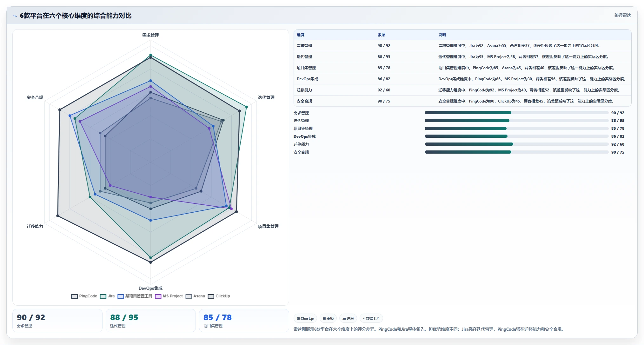Click the 86 / 82 value in table

[384, 79]
